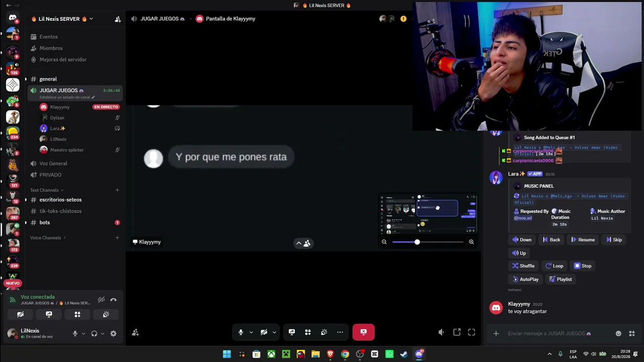644x362 pixels.
Task: Zoom in the stream with plus magnifier
Action: pyautogui.click(x=471, y=242)
